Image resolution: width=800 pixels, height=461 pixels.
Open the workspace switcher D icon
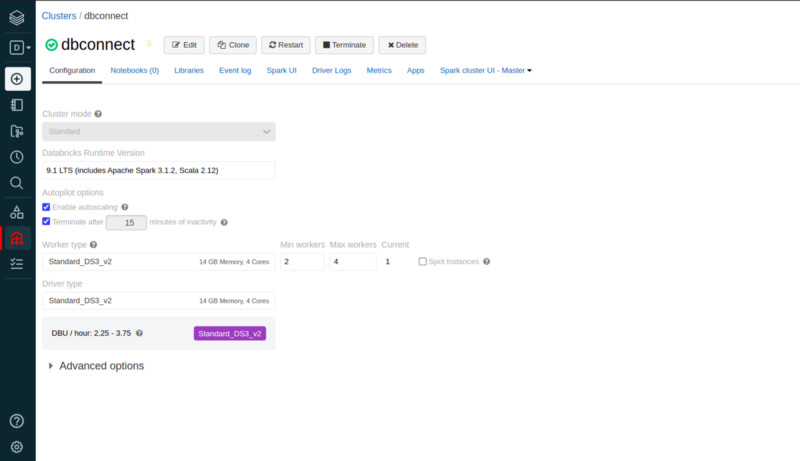[x=19, y=47]
